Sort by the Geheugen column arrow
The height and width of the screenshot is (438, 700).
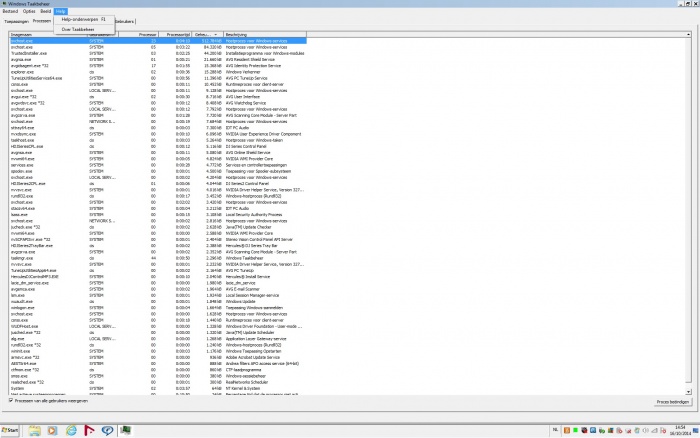pos(216,34)
